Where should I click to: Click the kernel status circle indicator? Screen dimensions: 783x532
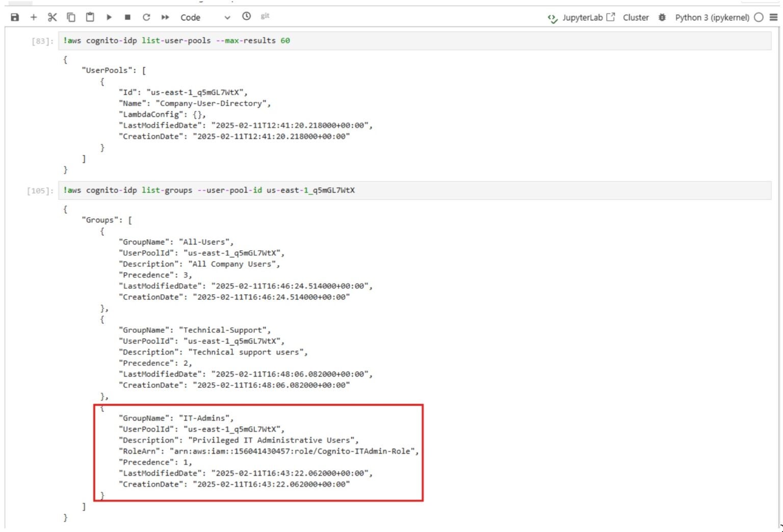tap(759, 17)
